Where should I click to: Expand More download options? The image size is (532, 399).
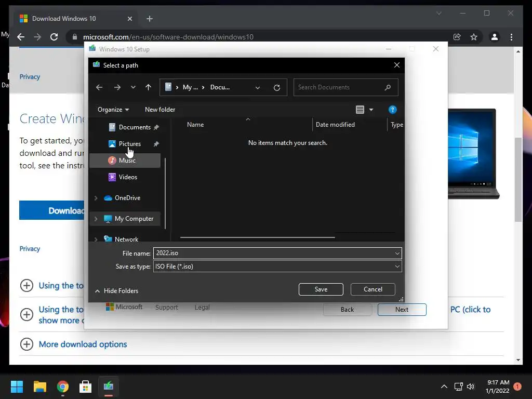[x=83, y=344]
